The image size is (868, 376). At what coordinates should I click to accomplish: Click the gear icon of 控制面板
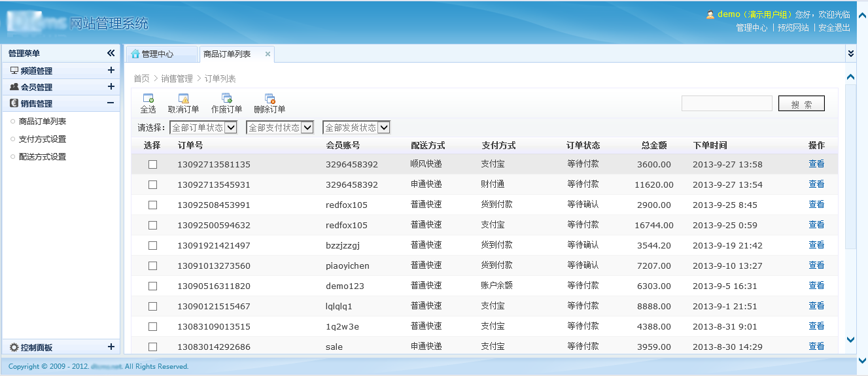click(14, 348)
